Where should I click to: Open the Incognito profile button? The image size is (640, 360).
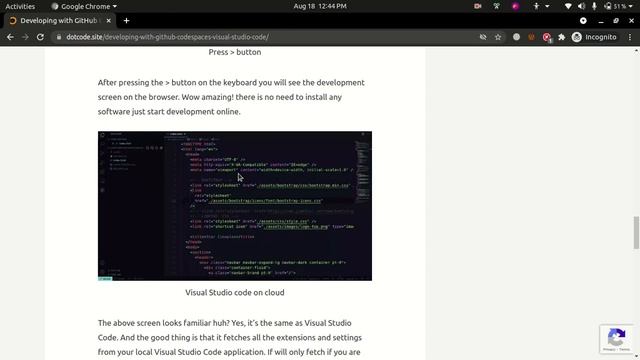(594, 37)
